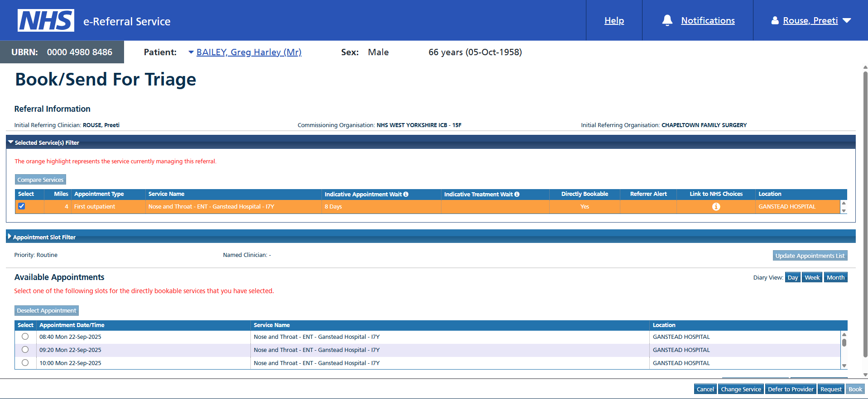The height and width of the screenshot is (399, 868).
Task: Click the services table scroll down arrow
Action: tap(844, 211)
